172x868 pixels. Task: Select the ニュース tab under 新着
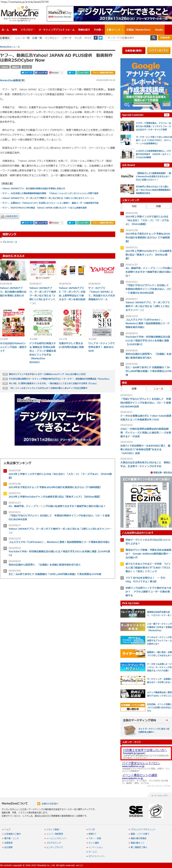(x=158, y=388)
